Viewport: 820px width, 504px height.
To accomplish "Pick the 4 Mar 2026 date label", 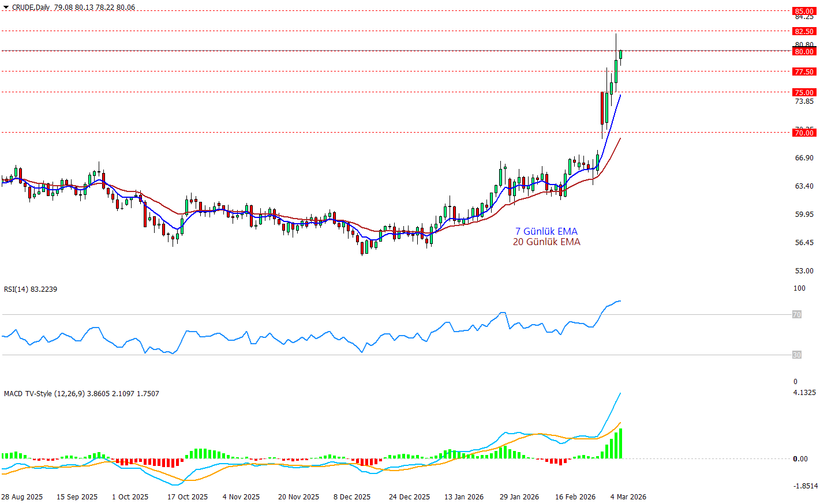I will tap(628, 497).
